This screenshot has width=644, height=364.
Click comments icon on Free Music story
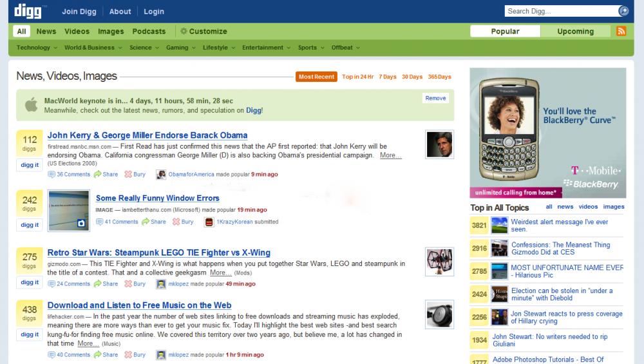click(x=52, y=355)
